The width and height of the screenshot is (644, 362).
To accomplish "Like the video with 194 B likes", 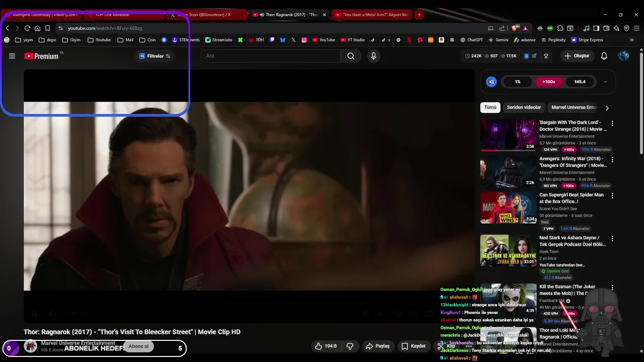I will coord(326,346).
